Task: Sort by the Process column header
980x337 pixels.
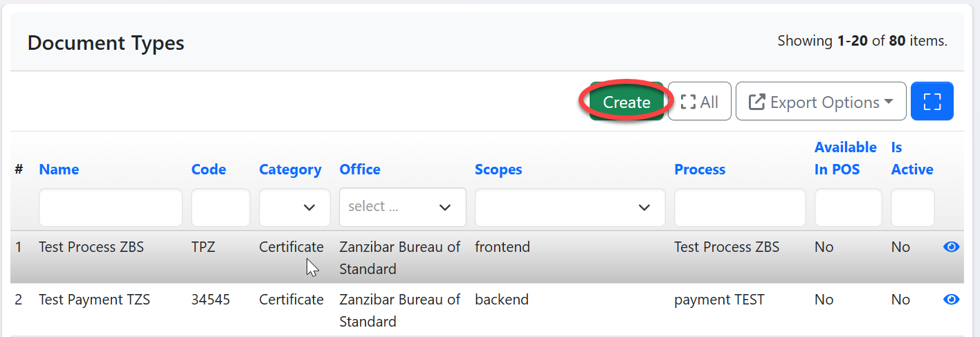Action: (700, 170)
